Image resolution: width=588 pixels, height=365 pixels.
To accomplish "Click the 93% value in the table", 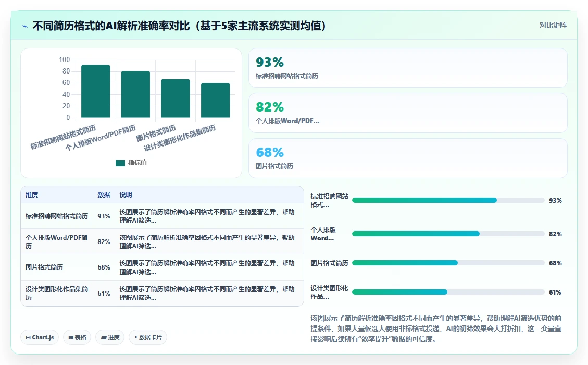I will tap(104, 216).
